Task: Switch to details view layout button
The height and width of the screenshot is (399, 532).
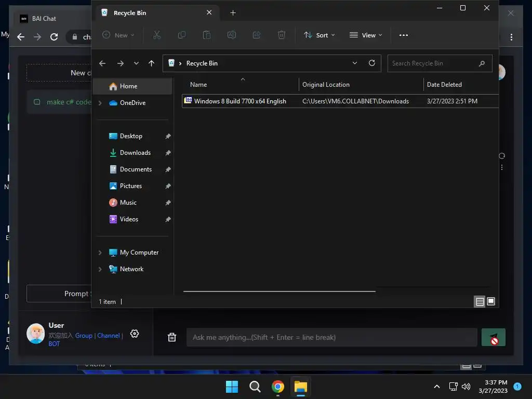Action: tap(480, 302)
